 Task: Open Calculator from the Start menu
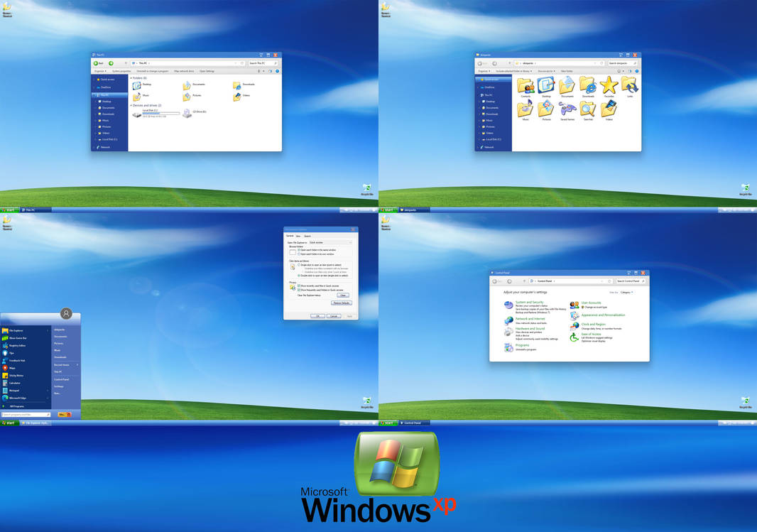(x=16, y=382)
